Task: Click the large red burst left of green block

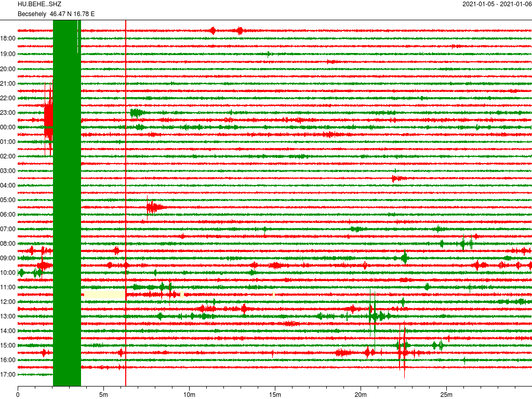Action: pyautogui.click(x=48, y=117)
